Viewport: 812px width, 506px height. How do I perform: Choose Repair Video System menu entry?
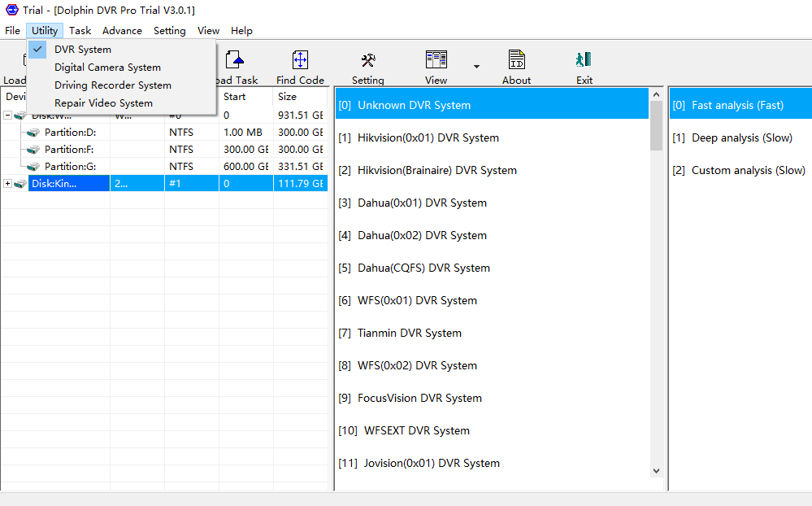121,103
